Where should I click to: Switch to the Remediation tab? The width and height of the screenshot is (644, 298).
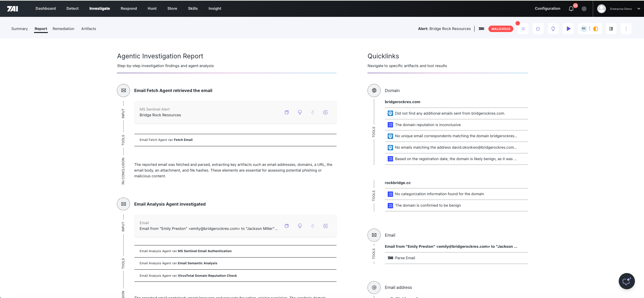coord(63,29)
